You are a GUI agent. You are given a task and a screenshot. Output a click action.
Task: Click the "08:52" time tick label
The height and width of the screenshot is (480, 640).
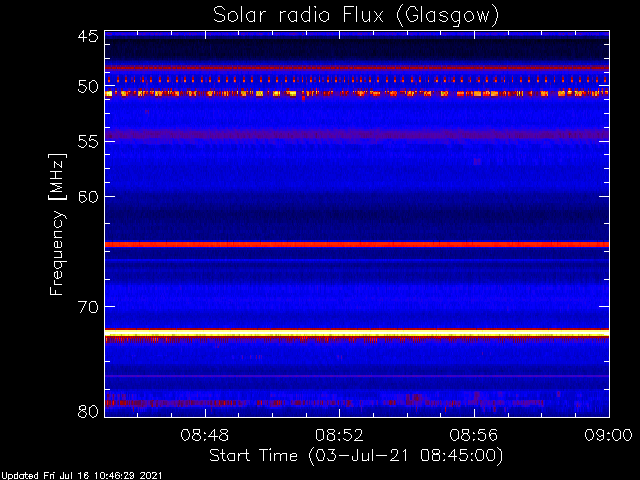pyautogui.click(x=339, y=435)
